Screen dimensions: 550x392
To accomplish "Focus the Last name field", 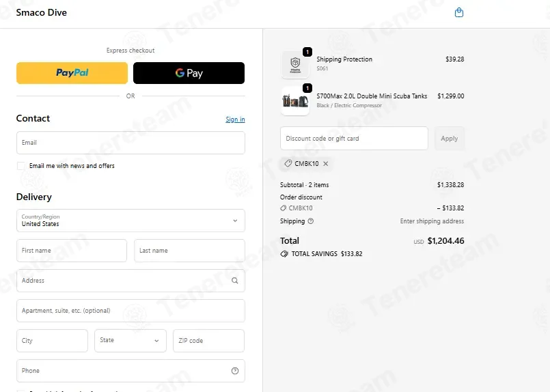I will [189, 251].
